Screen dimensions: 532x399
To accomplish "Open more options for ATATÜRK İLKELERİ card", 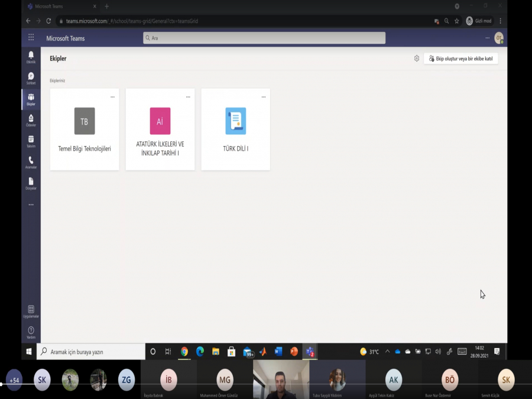I will pos(188,97).
